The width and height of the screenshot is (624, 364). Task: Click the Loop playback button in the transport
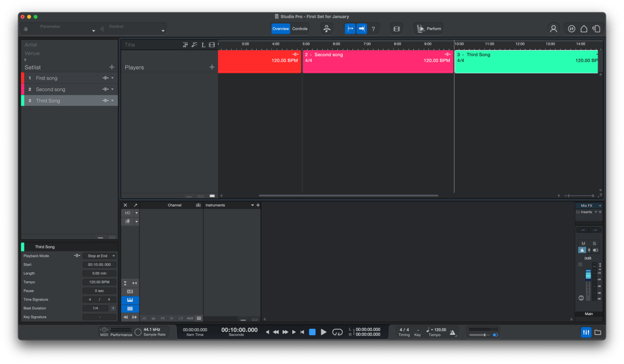337,332
